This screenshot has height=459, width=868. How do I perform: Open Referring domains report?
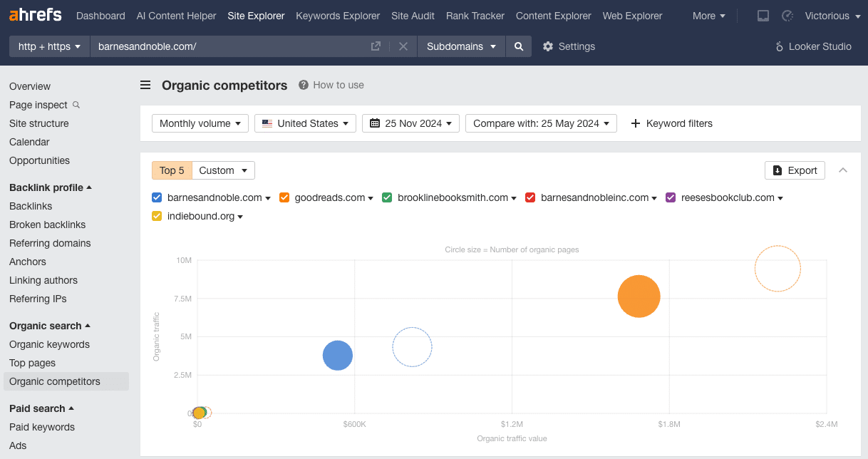click(50, 243)
